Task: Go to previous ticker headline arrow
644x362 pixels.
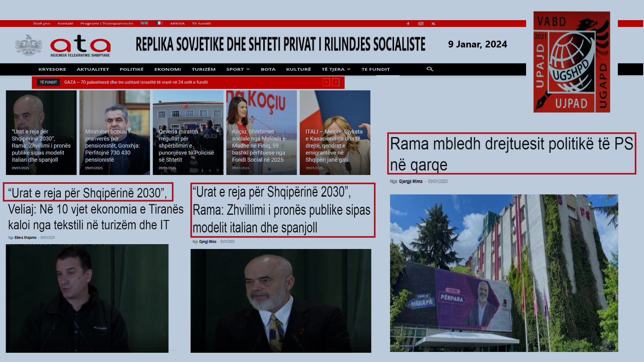Action: pyautogui.click(x=326, y=82)
